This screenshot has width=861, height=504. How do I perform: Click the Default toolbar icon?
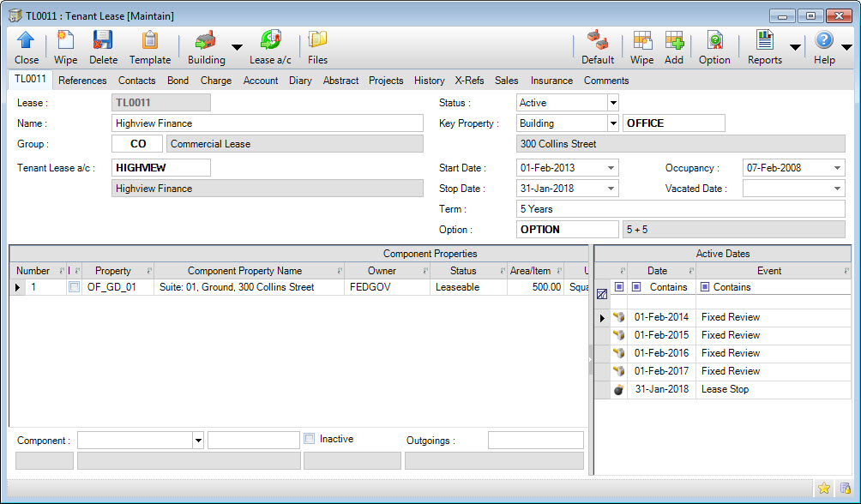tap(598, 40)
